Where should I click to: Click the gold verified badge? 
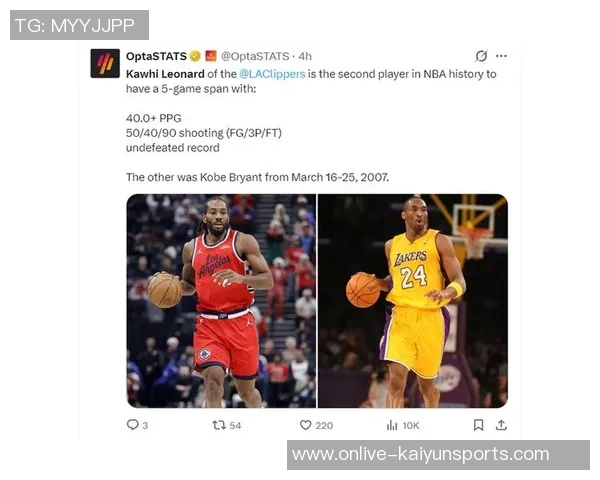point(196,56)
